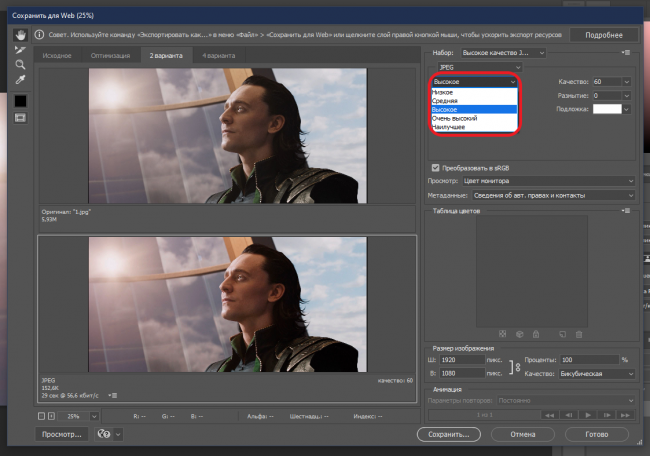Select the Slice Select tool
The width and height of the screenshot is (650, 456).
pyautogui.click(x=20, y=50)
